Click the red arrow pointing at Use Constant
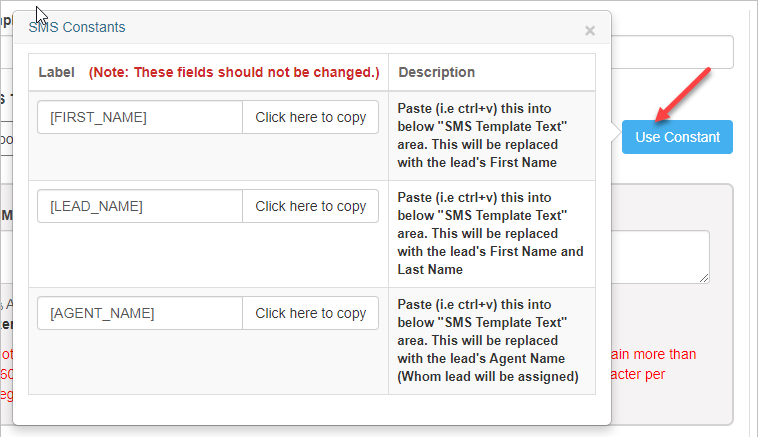The image size is (758, 437). pyautogui.click(x=683, y=93)
